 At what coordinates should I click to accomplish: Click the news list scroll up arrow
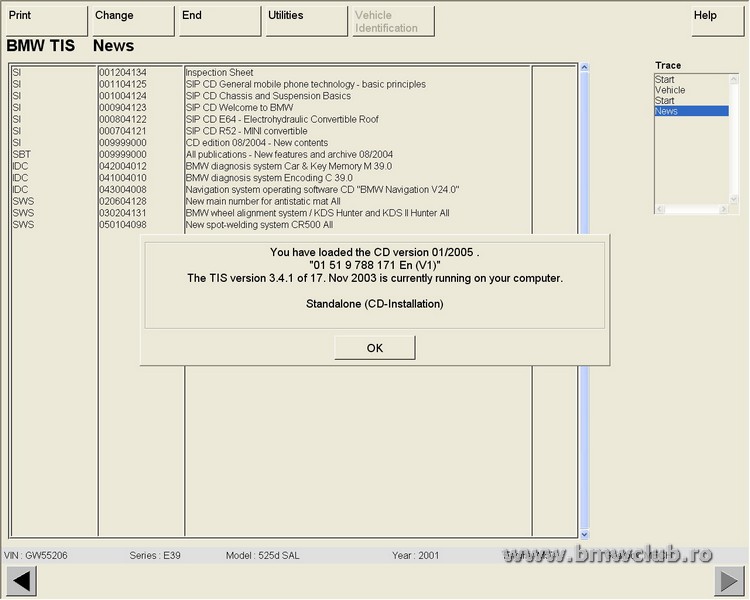[x=584, y=67]
